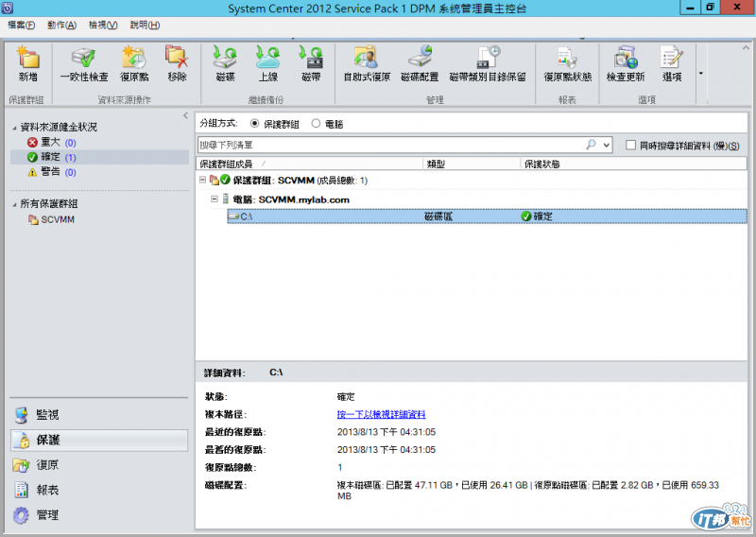Viewport: 756px width, 537px height.
Task: Open the 動作(A) menu
Action: tap(61, 26)
